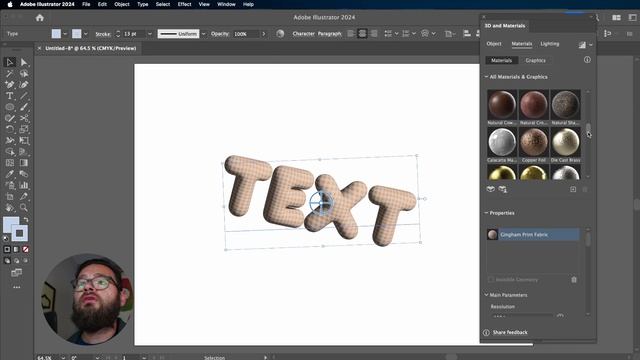
Task: Open fill color dropdown arrow
Action: coord(65,34)
